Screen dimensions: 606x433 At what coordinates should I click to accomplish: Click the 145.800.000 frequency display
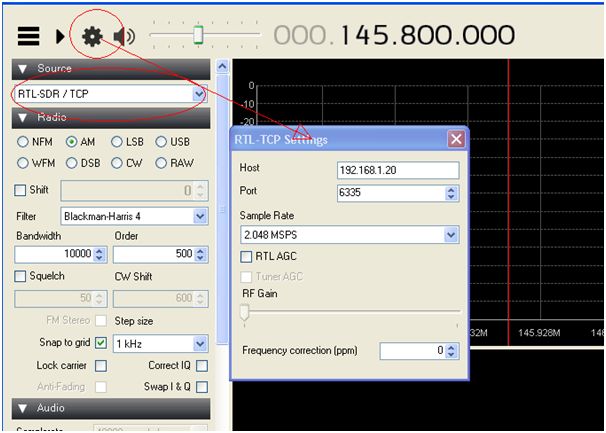click(x=427, y=35)
